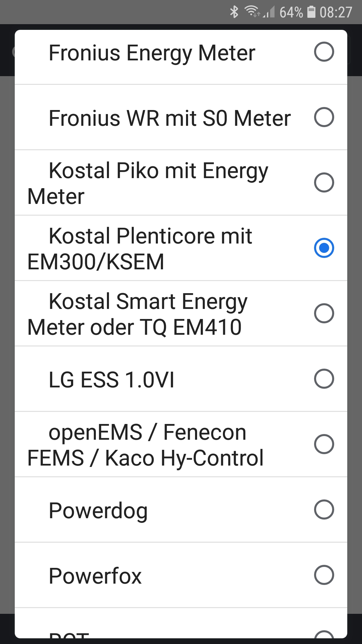Tap the LG ESS 1.0VI entry text

(x=112, y=380)
